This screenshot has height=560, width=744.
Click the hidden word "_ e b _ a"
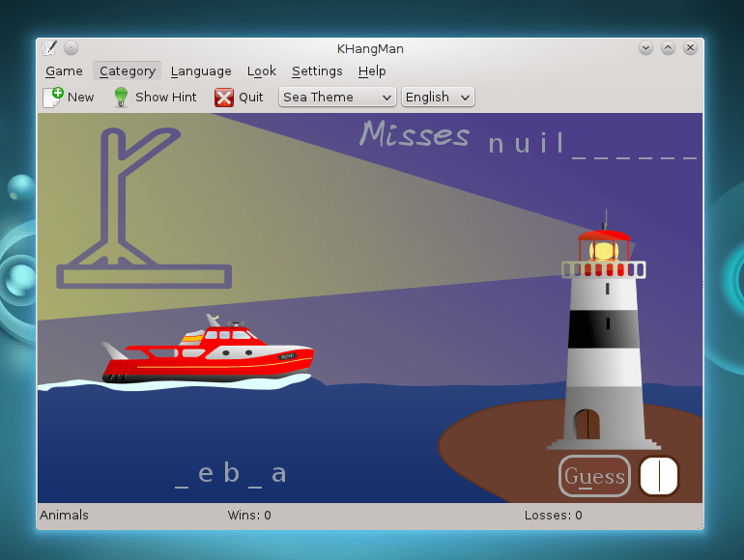(231, 473)
